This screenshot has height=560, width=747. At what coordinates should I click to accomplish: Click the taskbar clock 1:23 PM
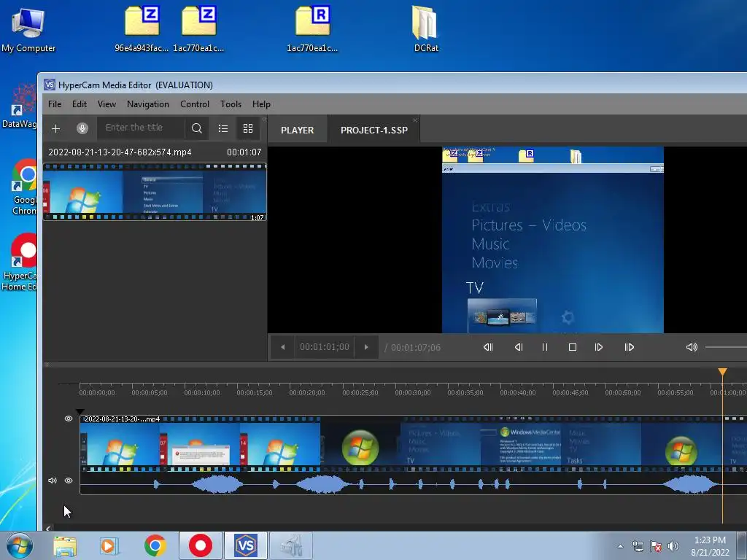pyautogui.click(x=710, y=540)
